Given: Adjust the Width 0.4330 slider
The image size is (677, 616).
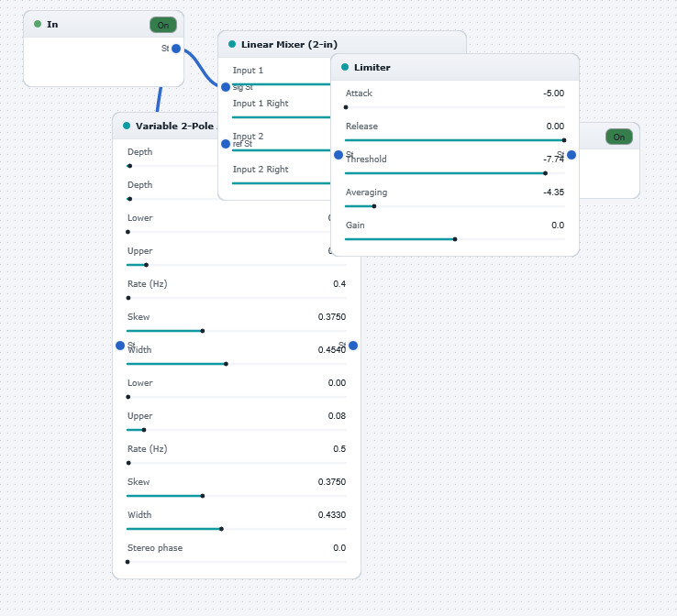Looking at the screenshot, I should coord(237,529).
